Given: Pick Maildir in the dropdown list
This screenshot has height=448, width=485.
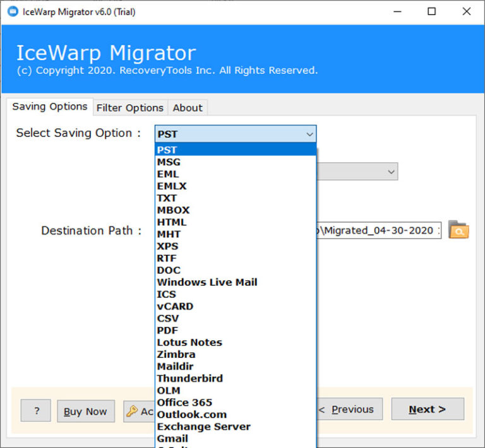Looking at the screenshot, I should pos(236,367).
